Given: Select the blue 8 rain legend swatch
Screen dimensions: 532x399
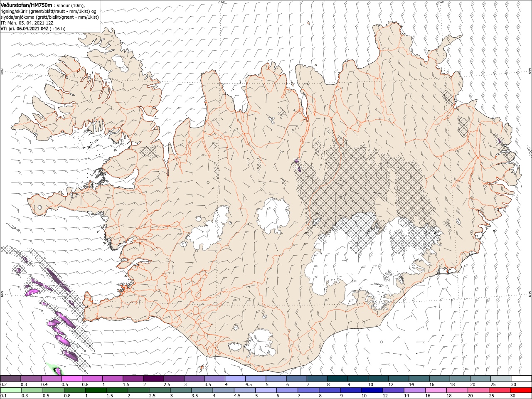Looking at the screenshot, I should click(x=330, y=390).
